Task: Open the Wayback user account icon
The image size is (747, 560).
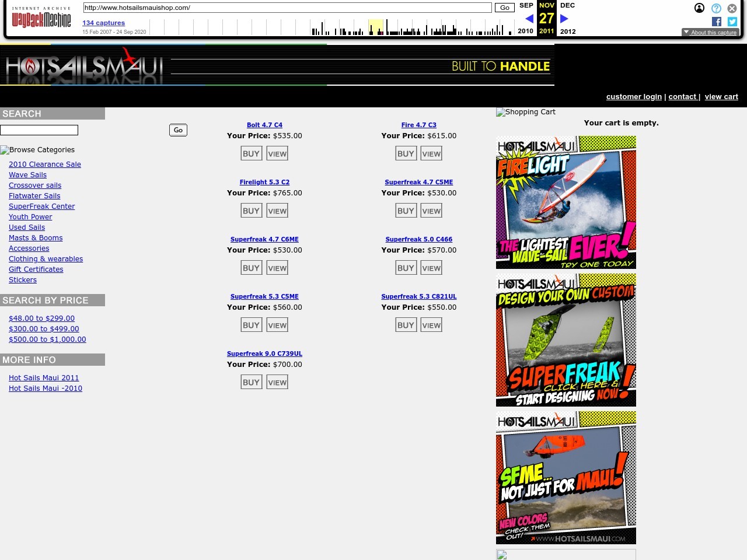Action: point(699,8)
